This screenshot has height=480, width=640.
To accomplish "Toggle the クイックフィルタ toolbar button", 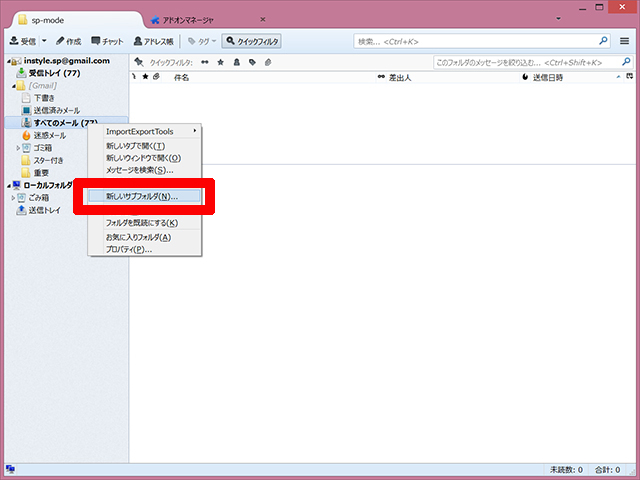I will (x=251, y=41).
